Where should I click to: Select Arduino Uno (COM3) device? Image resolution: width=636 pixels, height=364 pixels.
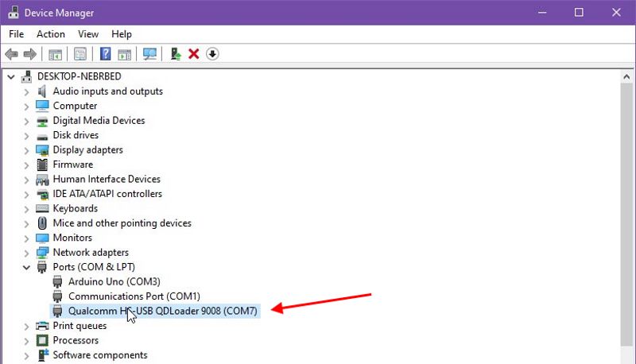click(x=114, y=281)
